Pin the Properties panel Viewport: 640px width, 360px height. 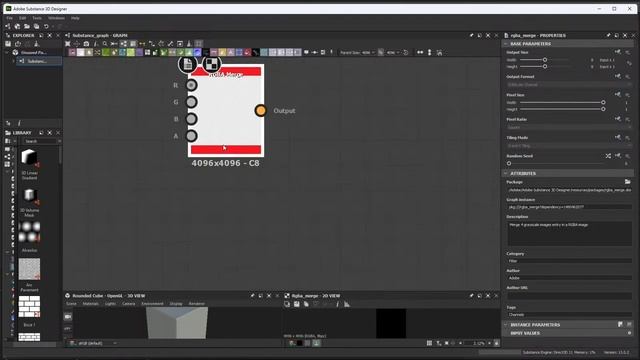pyautogui.click(x=608, y=36)
